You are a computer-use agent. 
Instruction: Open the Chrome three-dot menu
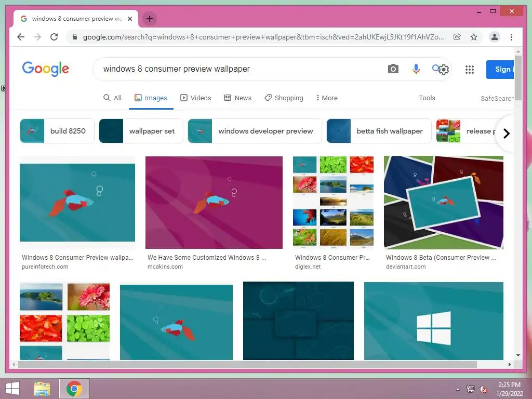[511, 37]
